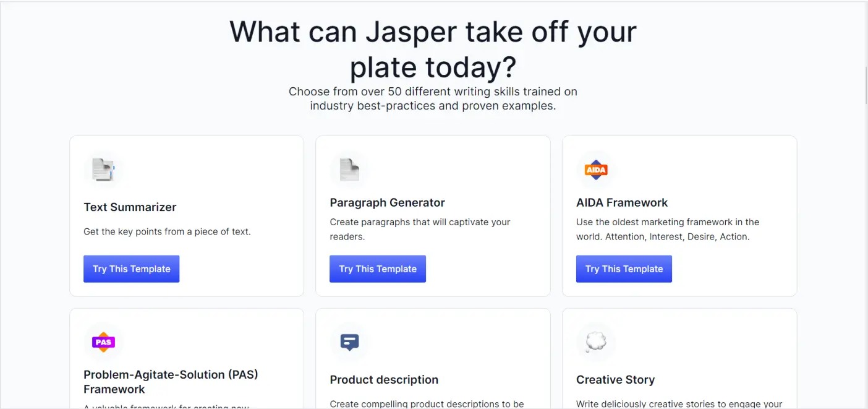
Task: Click Try This Template under AIDA Framework
Action: tap(624, 269)
